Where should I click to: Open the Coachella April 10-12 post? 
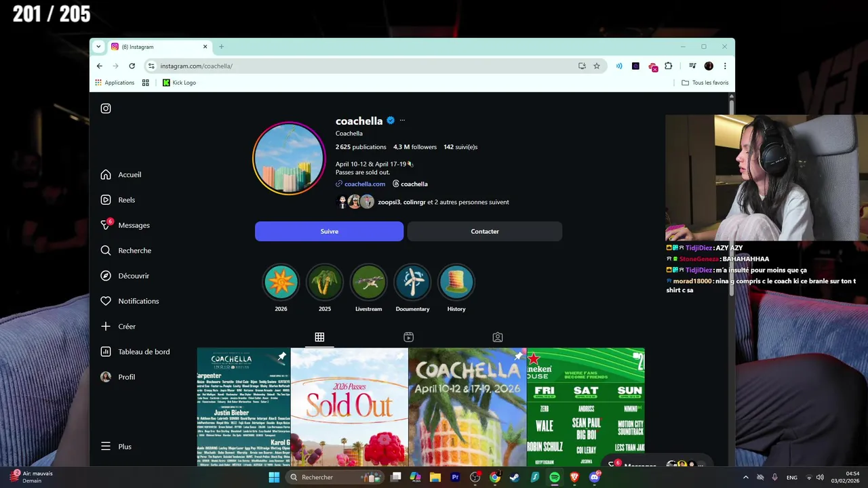pyautogui.click(x=467, y=407)
